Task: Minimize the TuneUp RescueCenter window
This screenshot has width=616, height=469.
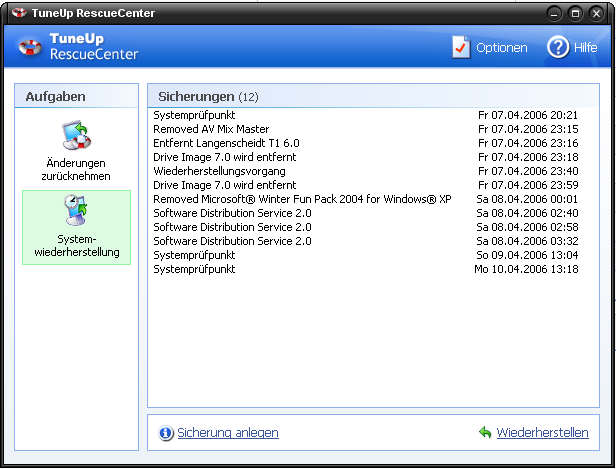Action: (x=554, y=14)
